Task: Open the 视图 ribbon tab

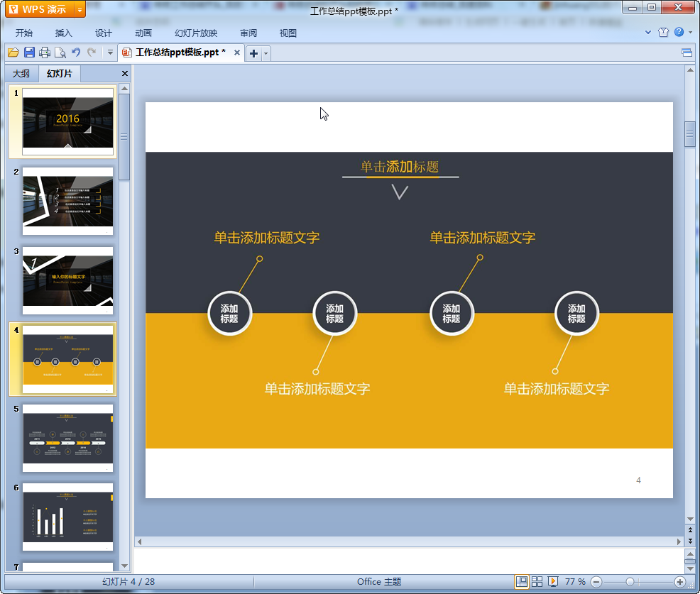Action: click(x=288, y=33)
